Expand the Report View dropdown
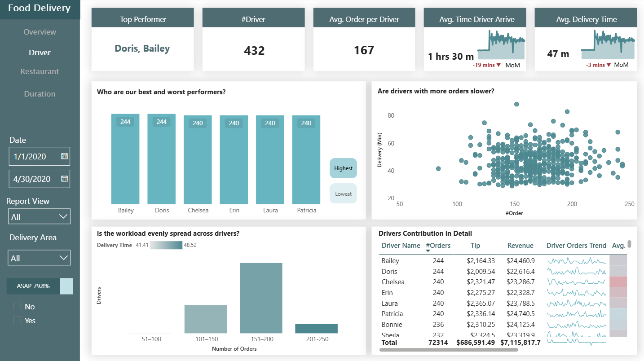Screen dimensions: 644x361 (x=40, y=217)
